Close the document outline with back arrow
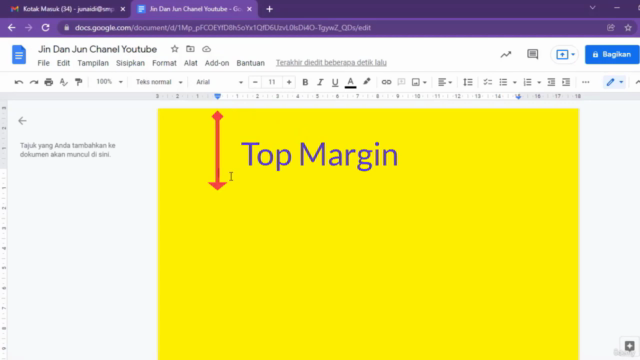 [22, 121]
